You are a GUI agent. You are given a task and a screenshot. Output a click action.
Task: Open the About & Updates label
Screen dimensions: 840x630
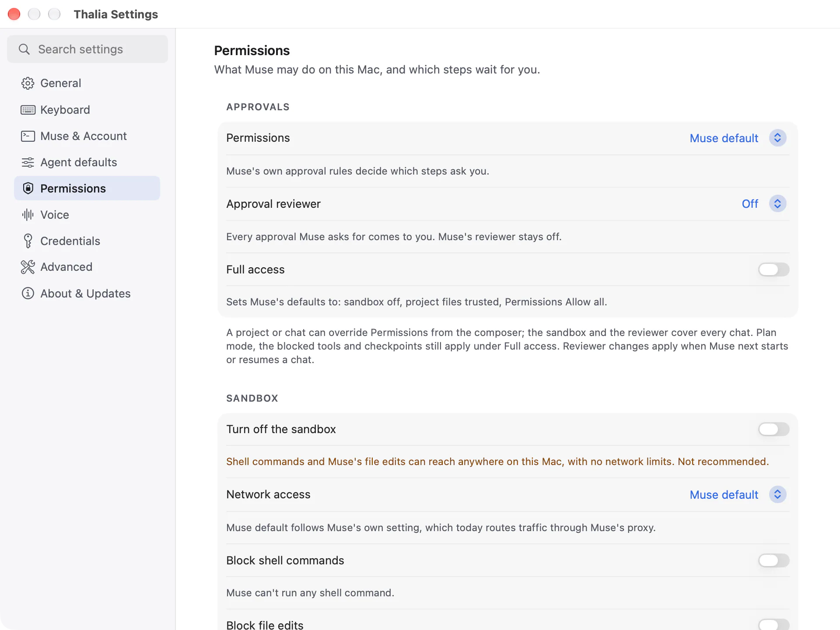tap(85, 294)
